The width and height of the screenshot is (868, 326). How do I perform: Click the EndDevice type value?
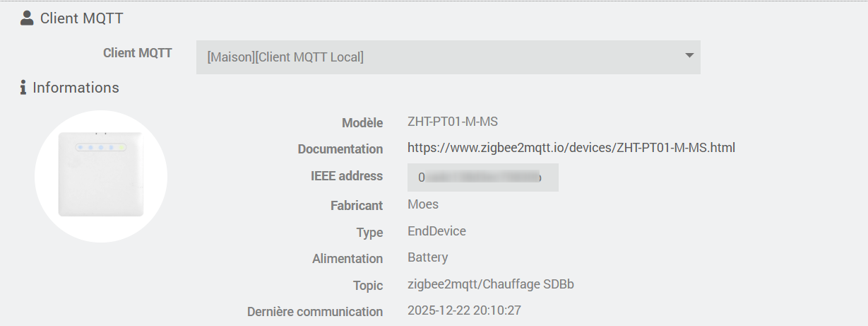(x=436, y=231)
